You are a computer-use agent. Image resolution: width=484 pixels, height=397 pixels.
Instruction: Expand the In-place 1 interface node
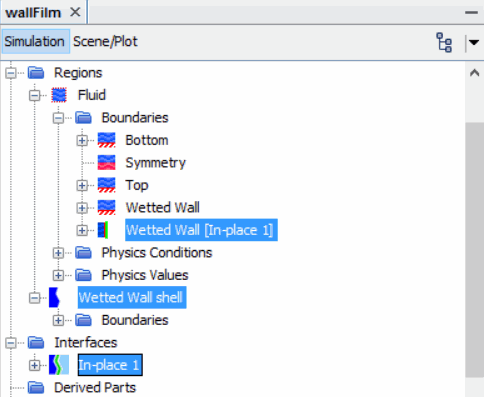point(35,365)
